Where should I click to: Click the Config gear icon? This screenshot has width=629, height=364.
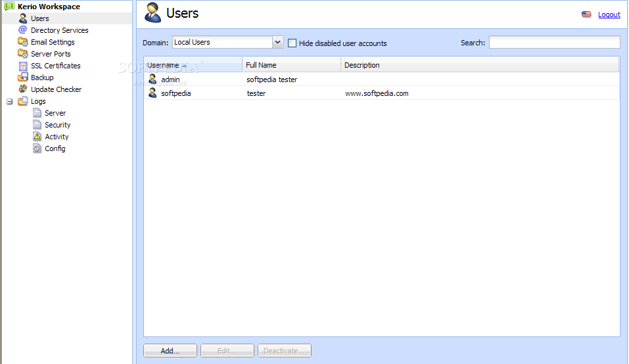tap(37, 148)
